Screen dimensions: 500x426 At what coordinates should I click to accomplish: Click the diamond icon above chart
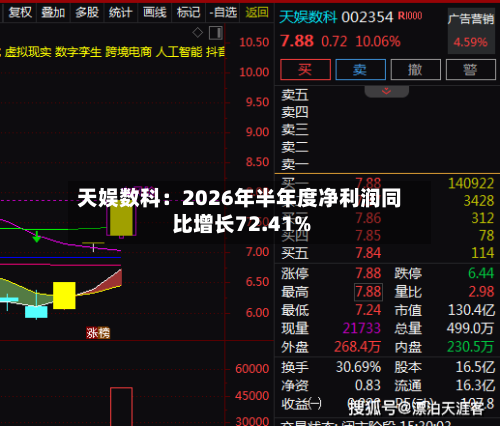point(198,33)
